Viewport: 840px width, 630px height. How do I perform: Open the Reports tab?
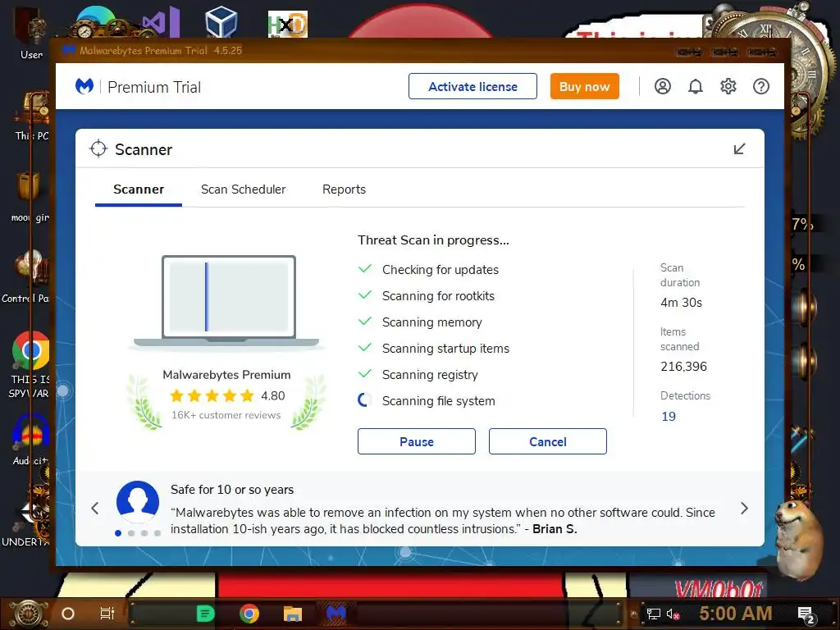pyautogui.click(x=344, y=189)
